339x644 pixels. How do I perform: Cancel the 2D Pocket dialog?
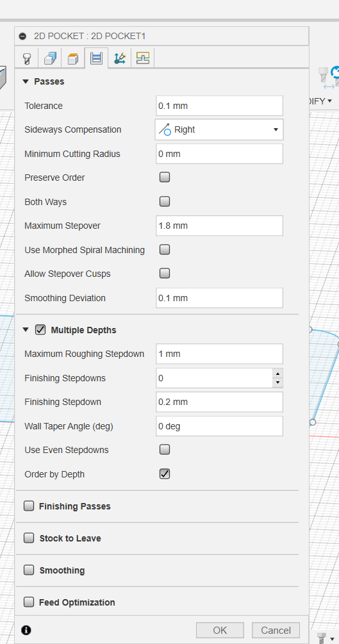coord(276,631)
